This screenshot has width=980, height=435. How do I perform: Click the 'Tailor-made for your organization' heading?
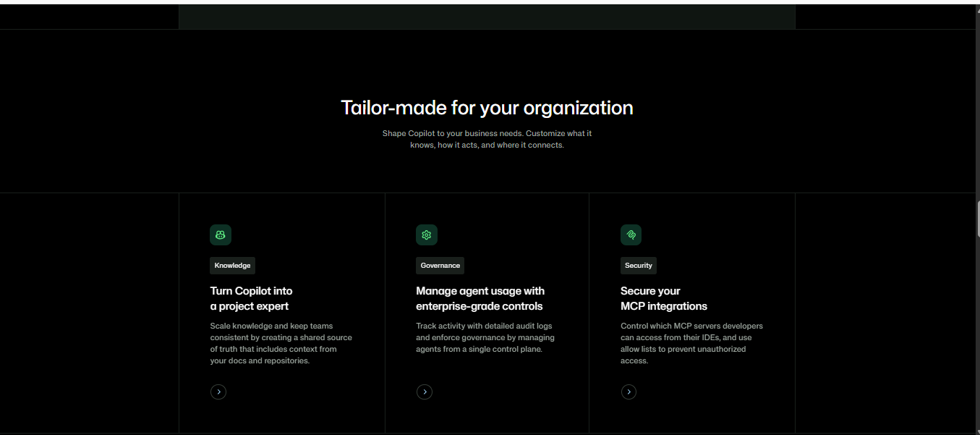click(487, 108)
